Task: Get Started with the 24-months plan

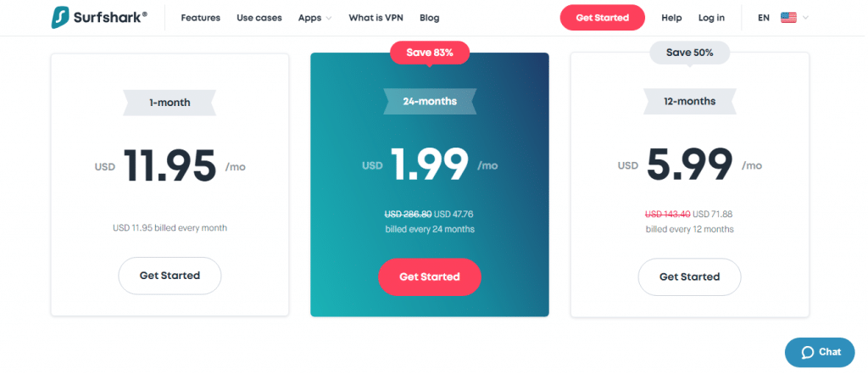Action: tap(430, 276)
